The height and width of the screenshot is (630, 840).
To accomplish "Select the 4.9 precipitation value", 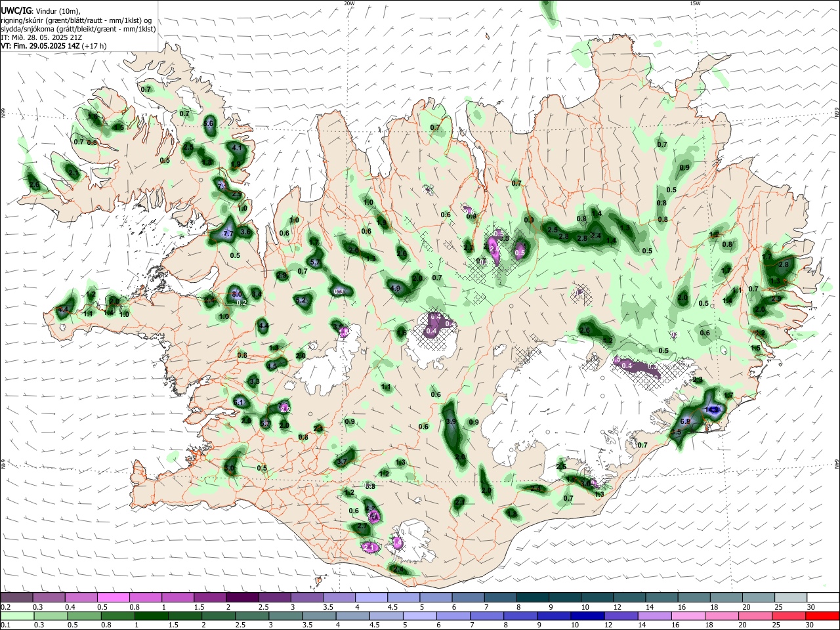I will pyautogui.click(x=395, y=288).
